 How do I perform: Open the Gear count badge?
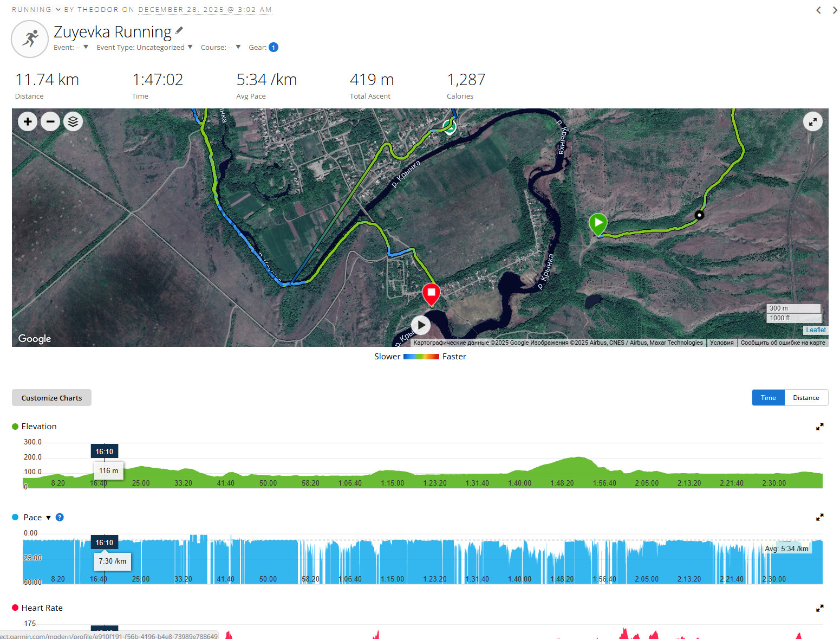[x=274, y=47]
